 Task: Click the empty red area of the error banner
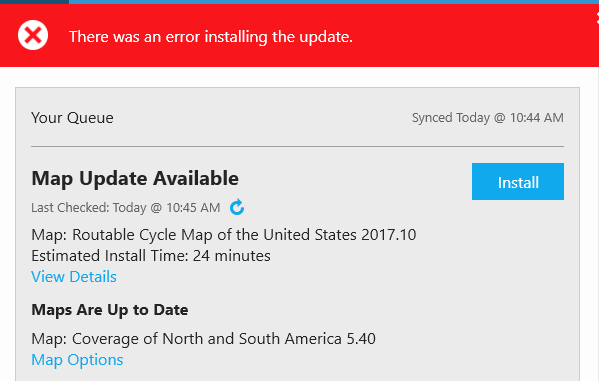(x=474, y=36)
